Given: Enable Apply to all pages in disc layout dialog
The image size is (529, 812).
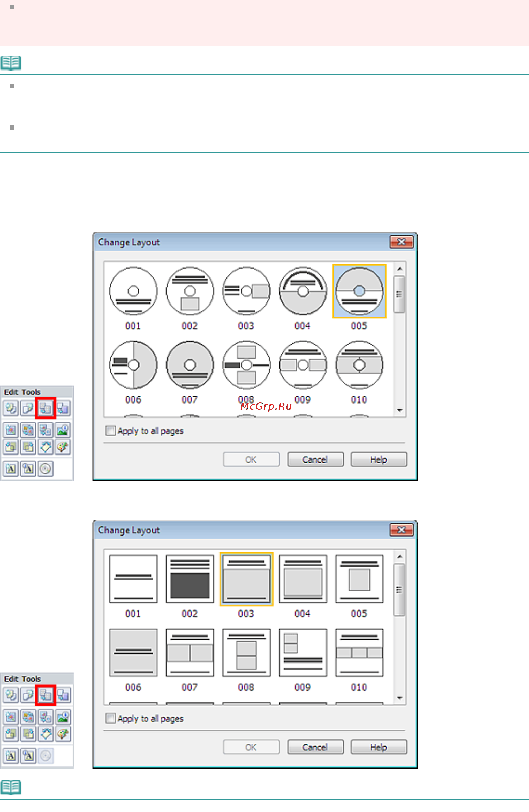Looking at the screenshot, I should tap(110, 430).
